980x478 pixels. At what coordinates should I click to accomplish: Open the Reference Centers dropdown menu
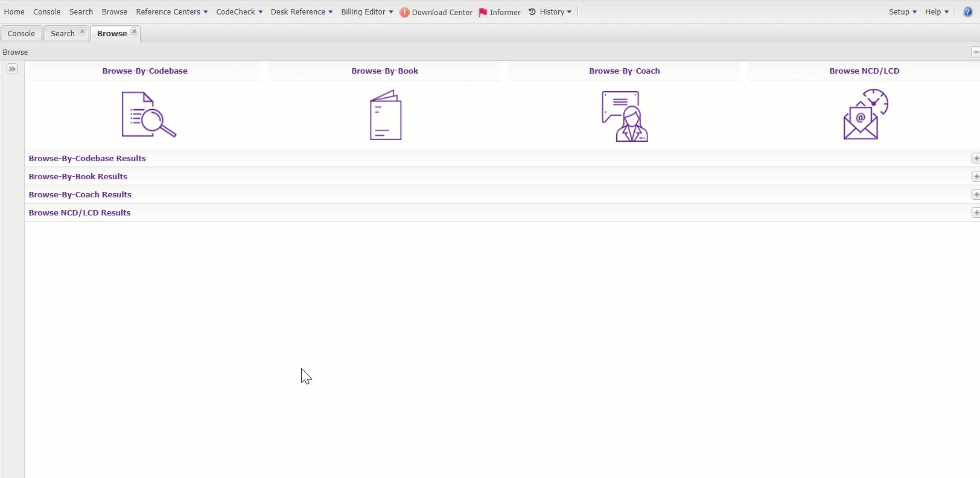tap(171, 12)
